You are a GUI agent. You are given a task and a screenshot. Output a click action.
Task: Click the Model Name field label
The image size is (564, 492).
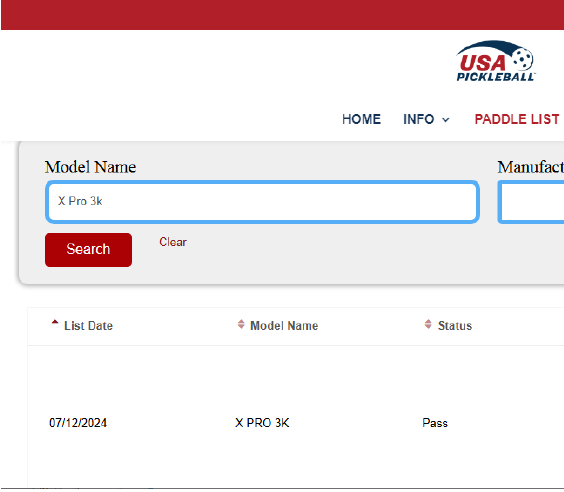point(90,167)
